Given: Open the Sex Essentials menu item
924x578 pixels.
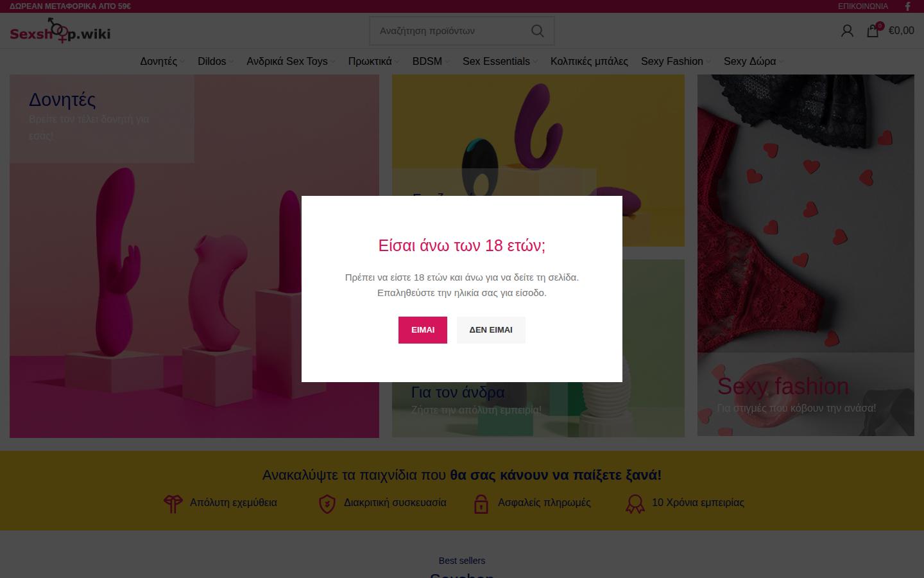Looking at the screenshot, I should point(496,62).
